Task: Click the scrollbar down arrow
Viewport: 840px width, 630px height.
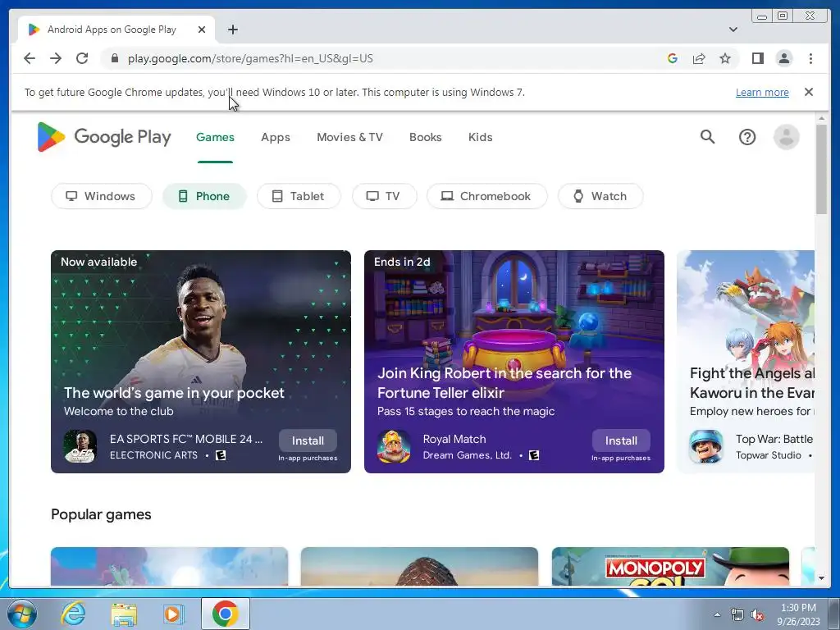Action: pos(821,578)
